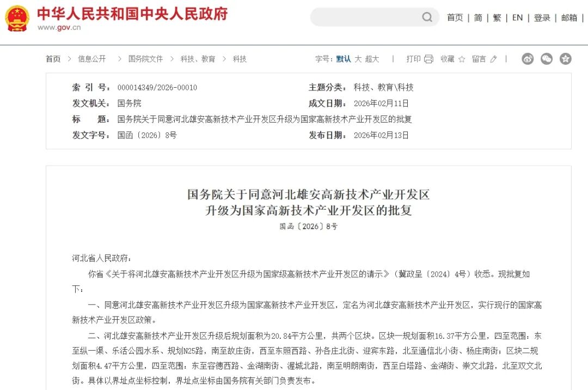Click the star icon next to 收藏
The image size is (588, 390).
pyautogui.click(x=462, y=59)
